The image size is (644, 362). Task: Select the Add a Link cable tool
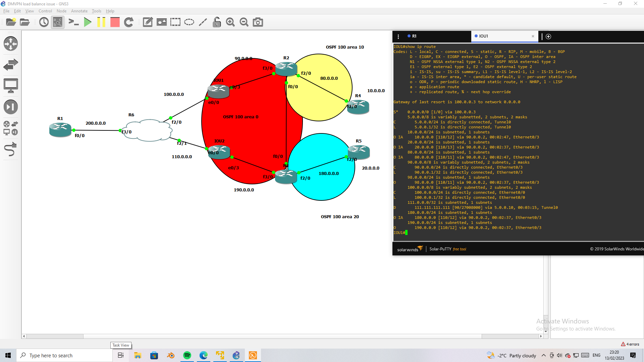pyautogui.click(x=11, y=149)
